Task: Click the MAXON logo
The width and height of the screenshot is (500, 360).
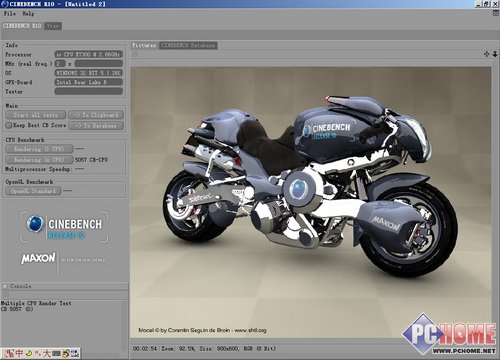Action: click(x=38, y=258)
